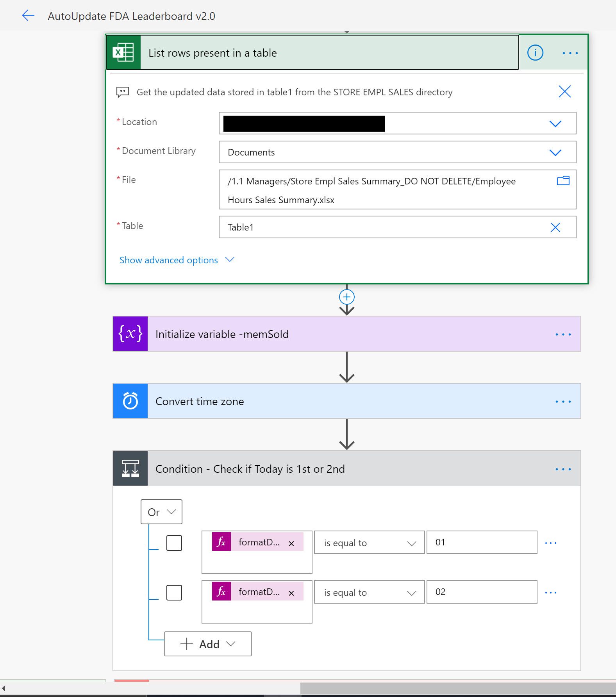Clear the Table1 value in Table field
Viewport: 616px width, 697px height.
(555, 227)
